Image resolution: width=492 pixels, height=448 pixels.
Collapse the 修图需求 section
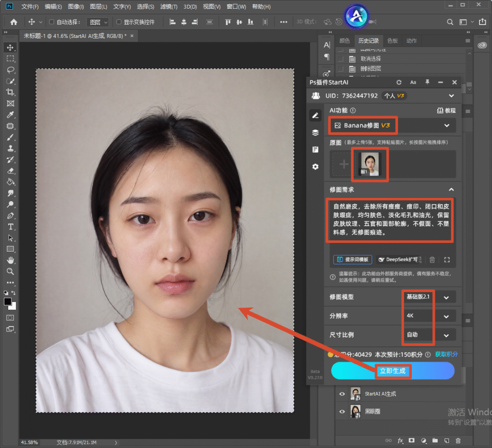(x=451, y=190)
